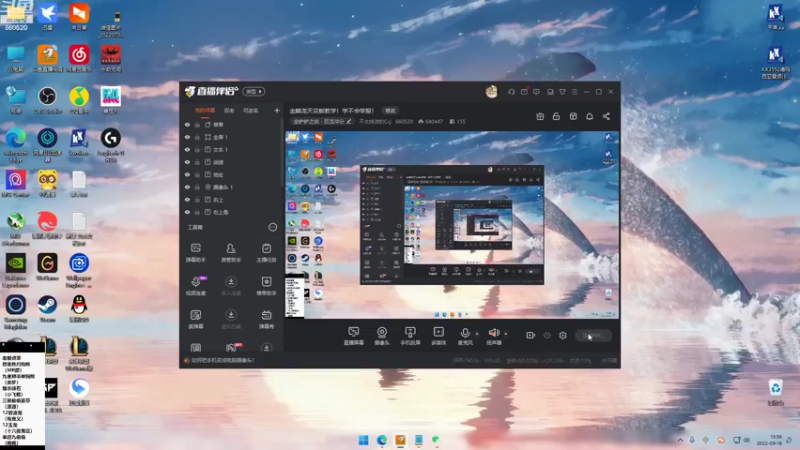Toggle visibility of the 右上角 source
Screen dimensions: 800x450
coord(187,212)
